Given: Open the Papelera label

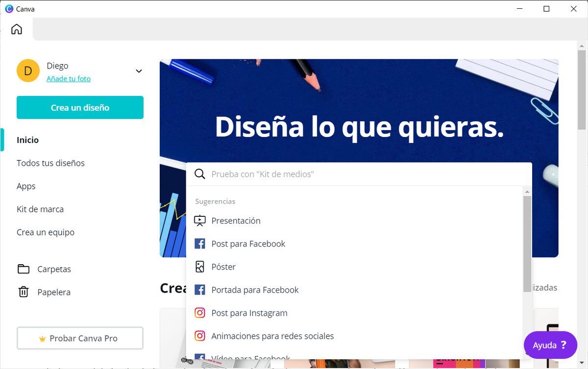Looking at the screenshot, I should [x=54, y=292].
